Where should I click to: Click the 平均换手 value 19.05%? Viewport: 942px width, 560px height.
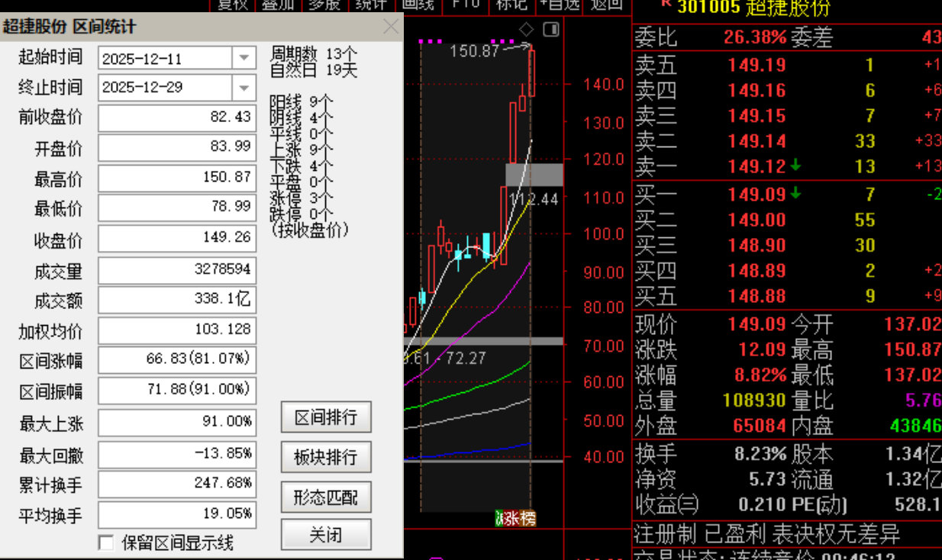[x=177, y=514]
